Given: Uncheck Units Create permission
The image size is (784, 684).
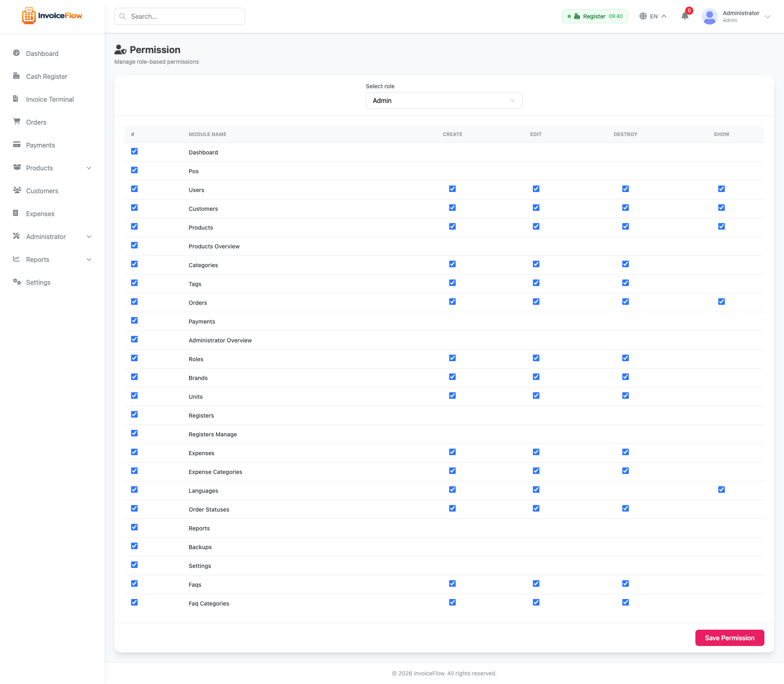Looking at the screenshot, I should pos(452,396).
